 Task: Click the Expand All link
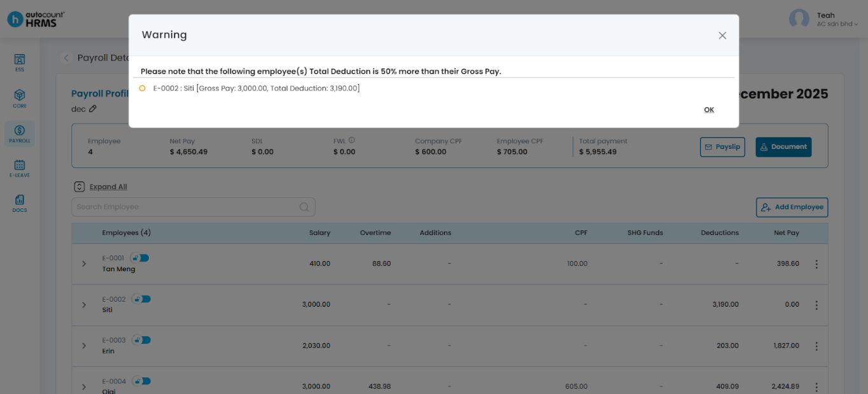[x=108, y=187]
